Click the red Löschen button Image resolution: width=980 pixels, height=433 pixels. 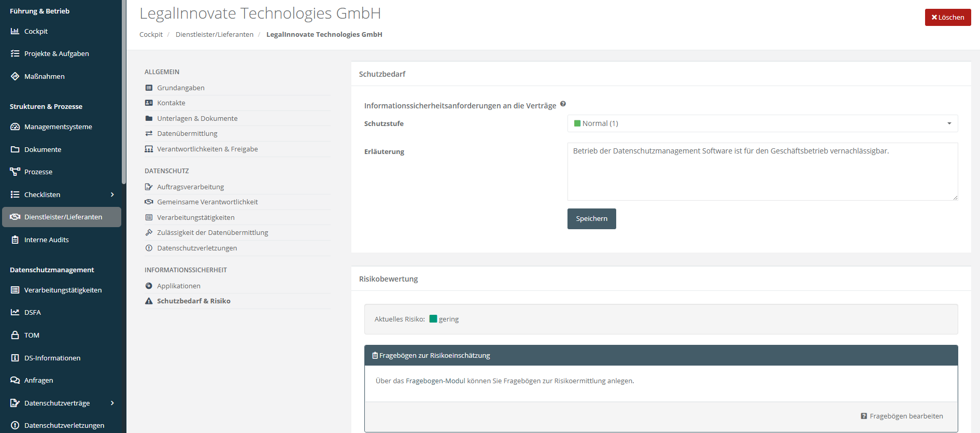(947, 17)
